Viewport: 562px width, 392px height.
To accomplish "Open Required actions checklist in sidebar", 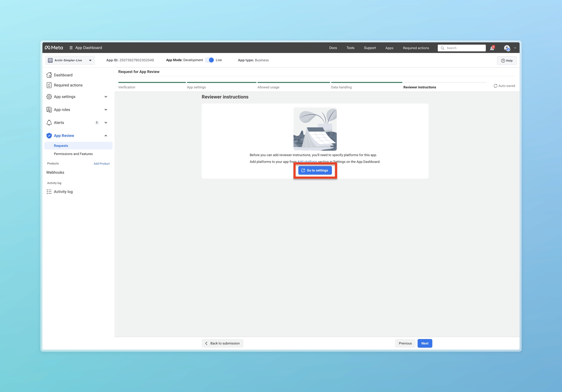I will pos(49,85).
